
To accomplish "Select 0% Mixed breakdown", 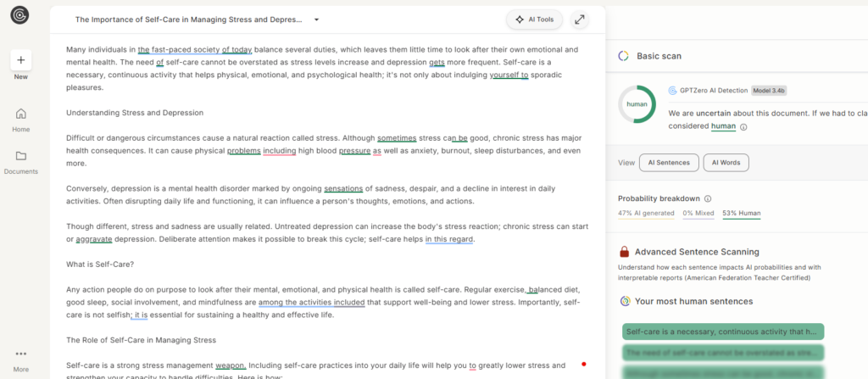I will (x=698, y=214).
